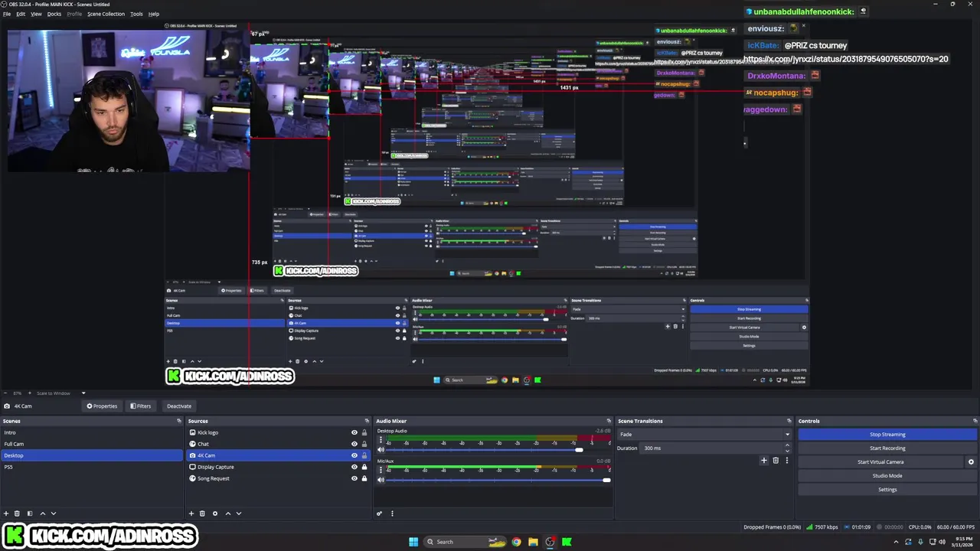The image size is (980, 551).
Task: Open the Fade transition dropdown
Action: [704, 435]
